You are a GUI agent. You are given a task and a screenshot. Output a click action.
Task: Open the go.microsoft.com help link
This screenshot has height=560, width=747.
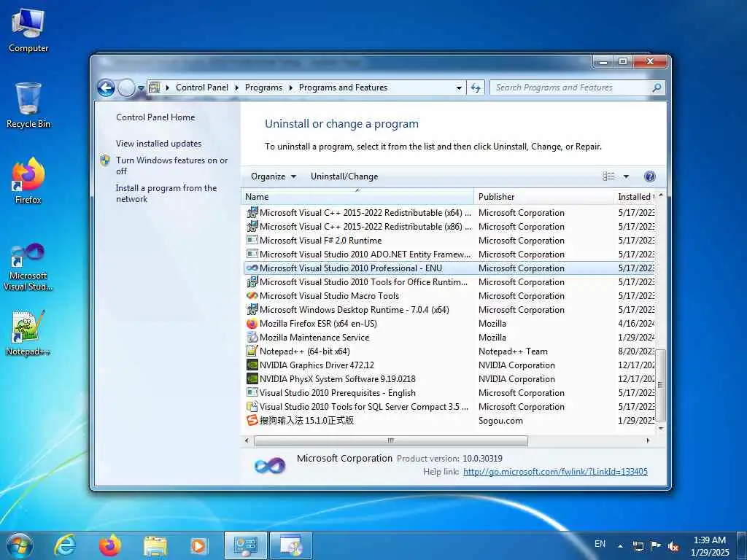tap(555, 472)
